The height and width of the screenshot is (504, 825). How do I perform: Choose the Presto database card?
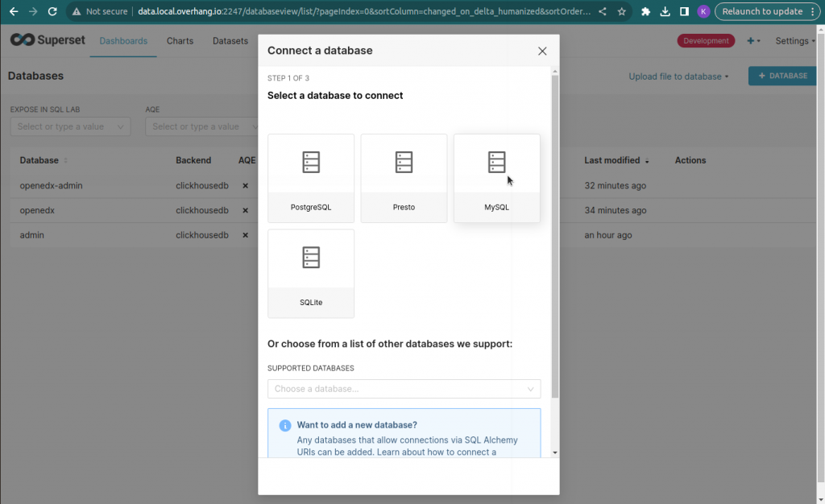tap(404, 178)
